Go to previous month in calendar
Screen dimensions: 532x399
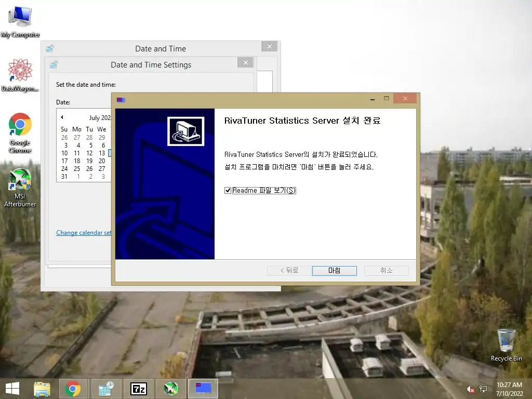(x=62, y=117)
